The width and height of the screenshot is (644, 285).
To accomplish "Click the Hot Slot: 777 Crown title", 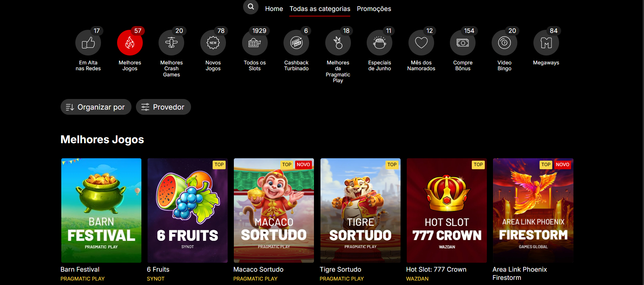I will click(436, 270).
